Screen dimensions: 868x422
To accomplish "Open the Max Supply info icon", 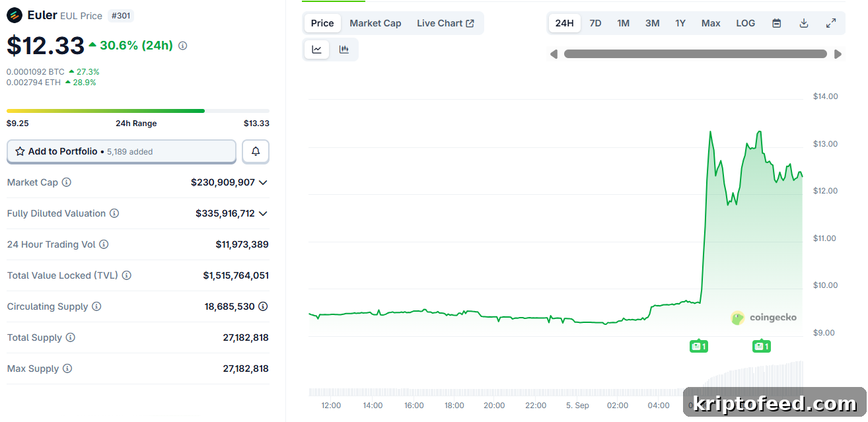I will coord(67,369).
